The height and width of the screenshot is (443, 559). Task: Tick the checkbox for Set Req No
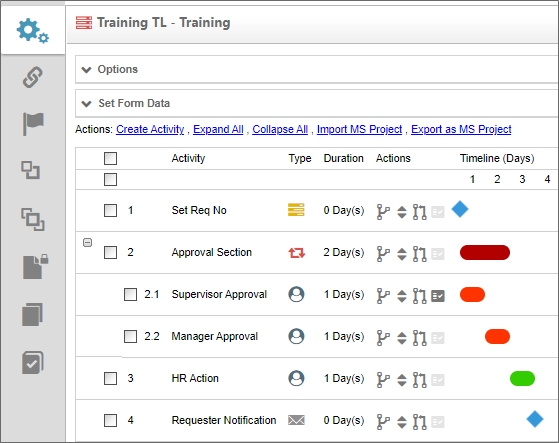point(110,210)
